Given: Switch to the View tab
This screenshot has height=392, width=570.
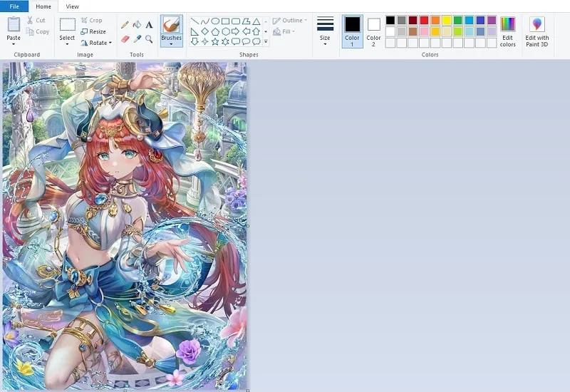Looking at the screenshot, I should click(x=72, y=6).
